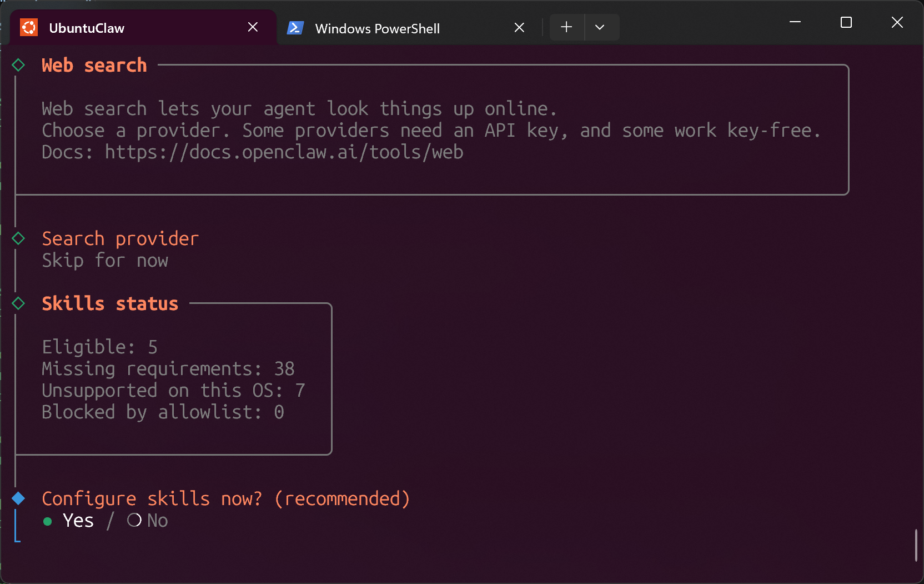Click the 'Unsupported on this OS: 7' line
This screenshot has width=924, height=584.
(x=174, y=391)
